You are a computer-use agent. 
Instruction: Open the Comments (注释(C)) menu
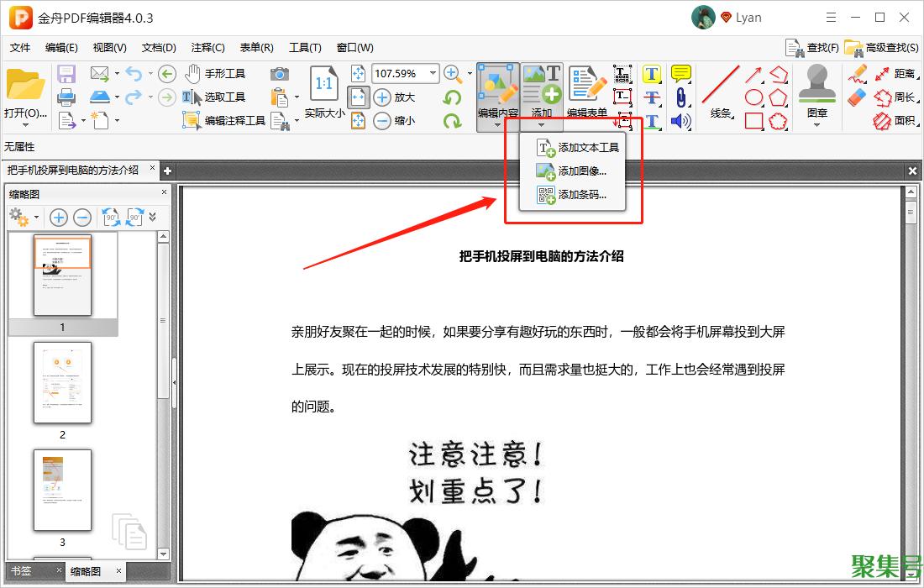point(207,47)
